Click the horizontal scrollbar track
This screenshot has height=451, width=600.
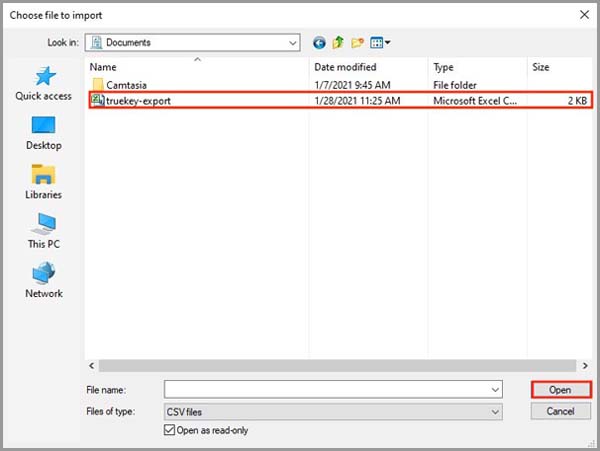[x=337, y=366]
